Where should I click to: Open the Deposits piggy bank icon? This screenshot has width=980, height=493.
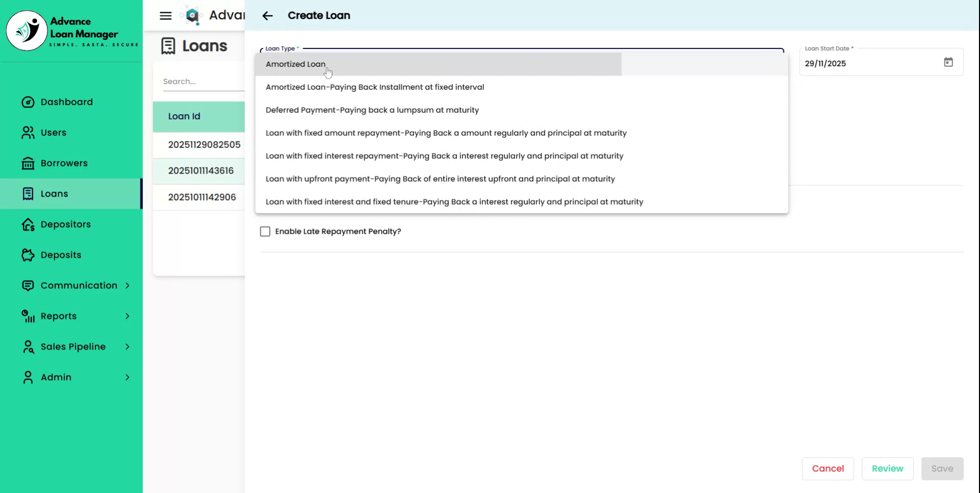pyautogui.click(x=28, y=255)
